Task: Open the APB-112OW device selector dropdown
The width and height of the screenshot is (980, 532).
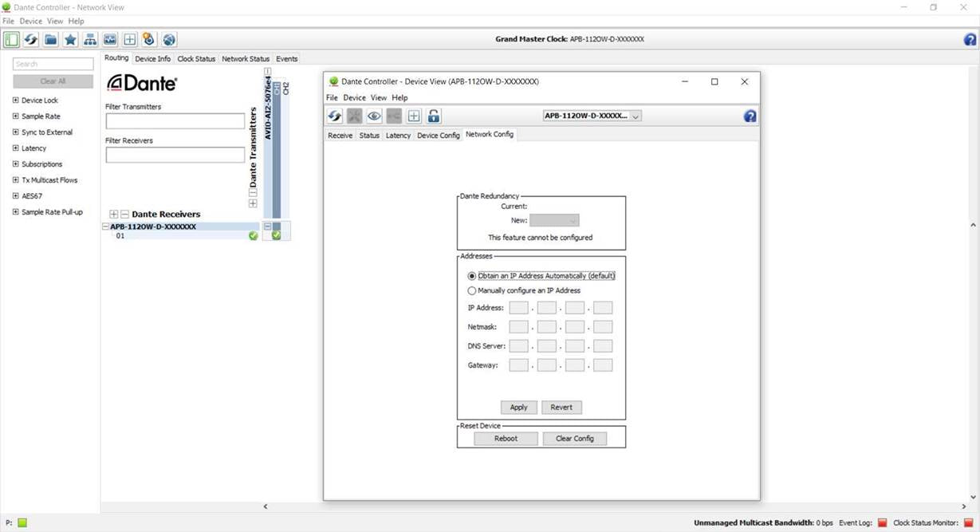Action: pos(592,116)
